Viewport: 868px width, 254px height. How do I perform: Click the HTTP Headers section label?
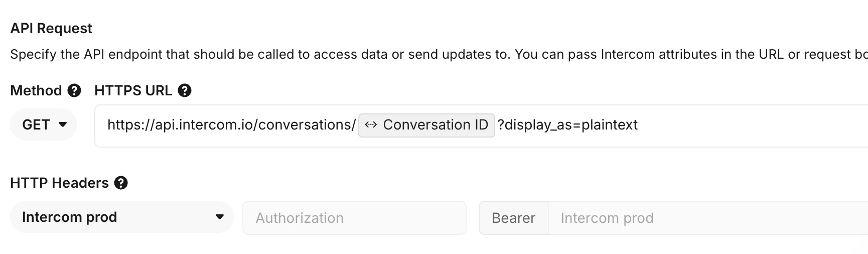59,183
